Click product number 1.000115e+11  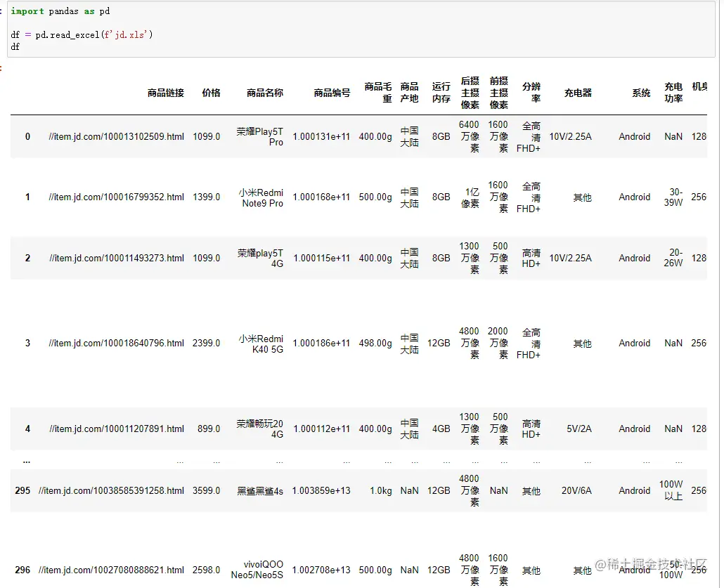[322, 258]
